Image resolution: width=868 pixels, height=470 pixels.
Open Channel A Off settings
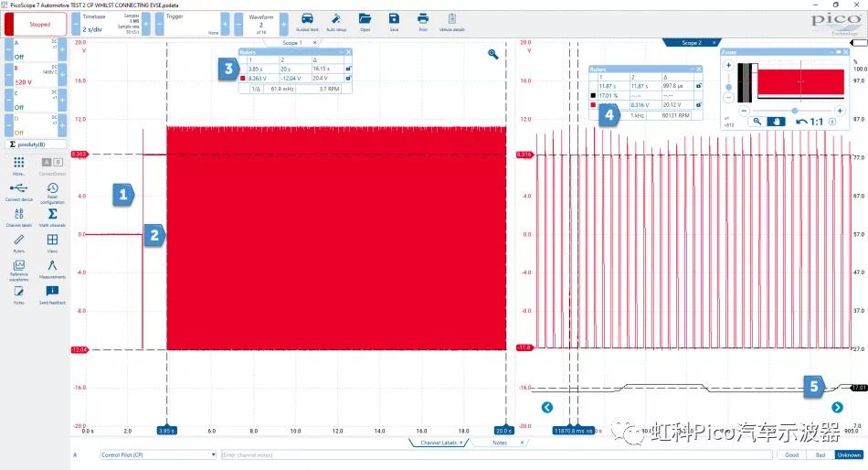click(36, 50)
